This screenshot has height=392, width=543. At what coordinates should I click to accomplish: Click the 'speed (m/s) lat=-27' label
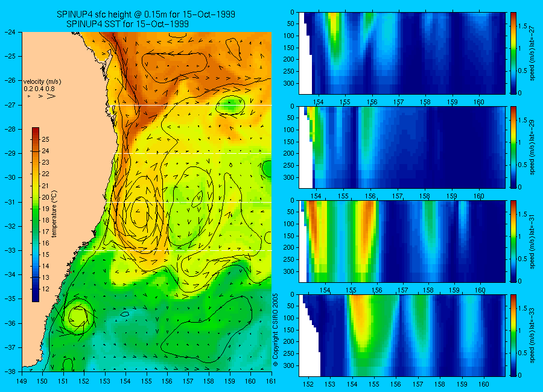532,53
